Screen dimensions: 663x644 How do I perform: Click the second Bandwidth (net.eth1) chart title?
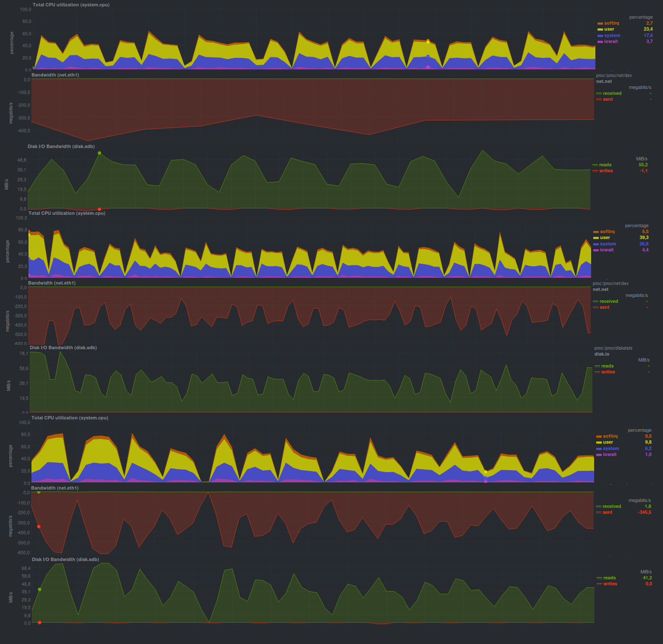tap(52, 283)
